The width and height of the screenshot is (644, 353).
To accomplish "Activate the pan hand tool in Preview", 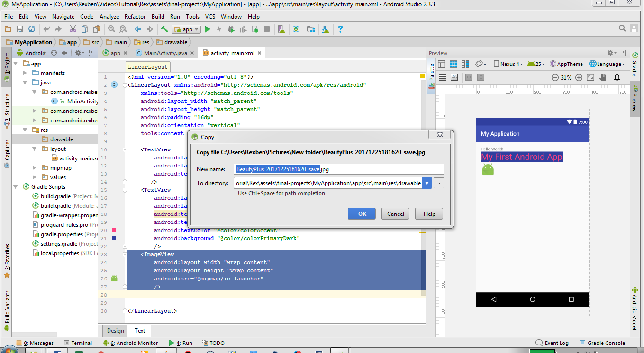I will (602, 77).
